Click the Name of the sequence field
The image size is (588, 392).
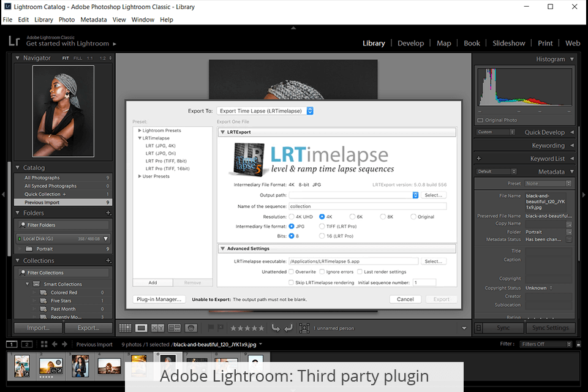tap(367, 206)
